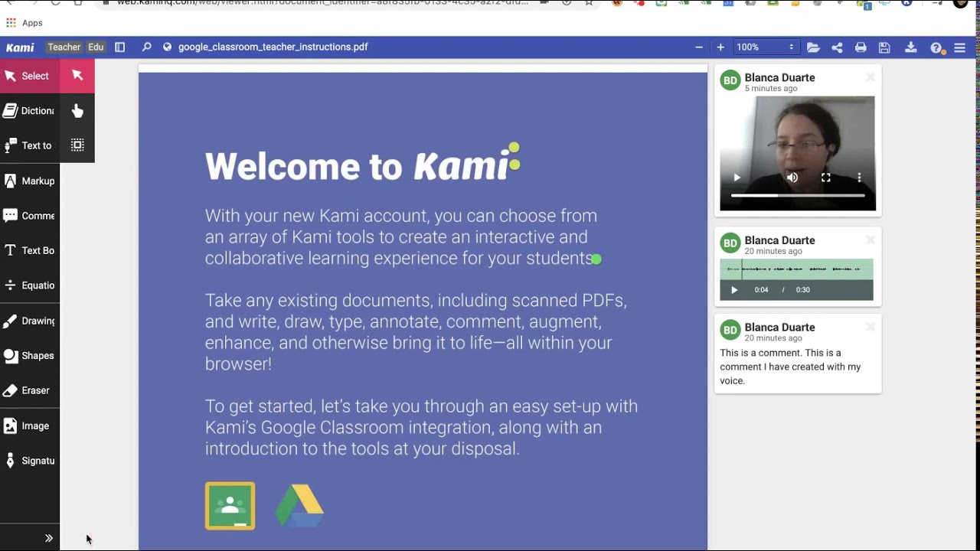Click the Teacher badge
Screen dimensions: 980x551
coord(64,47)
